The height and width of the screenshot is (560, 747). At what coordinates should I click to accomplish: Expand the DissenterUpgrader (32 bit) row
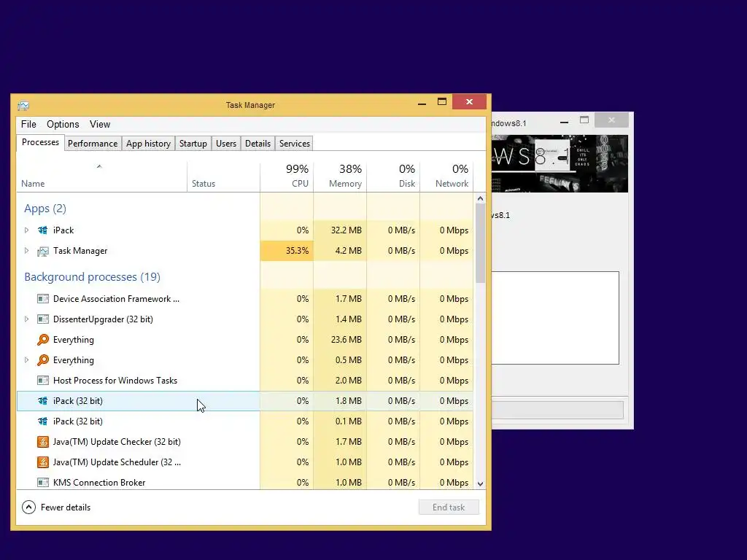(27, 319)
